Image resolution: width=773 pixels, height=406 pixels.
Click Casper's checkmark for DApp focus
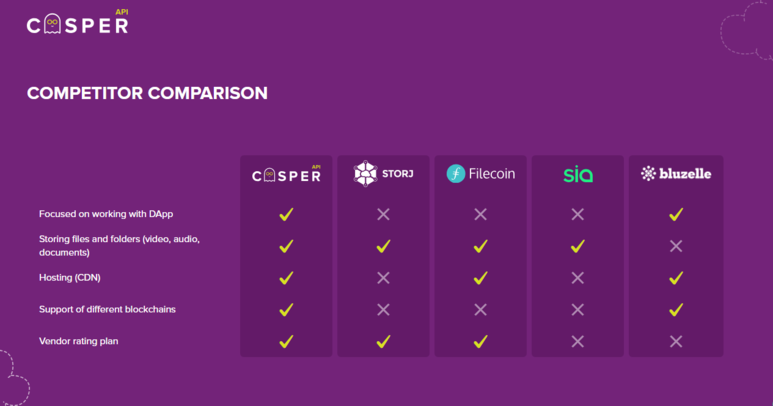286,214
